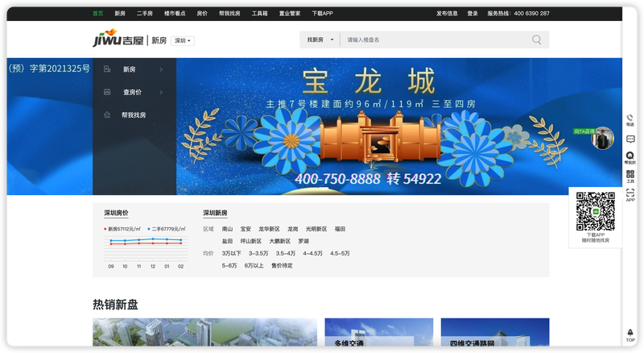
Task: Click the 帮我找房 house icon in side menu
Action: [107, 114]
